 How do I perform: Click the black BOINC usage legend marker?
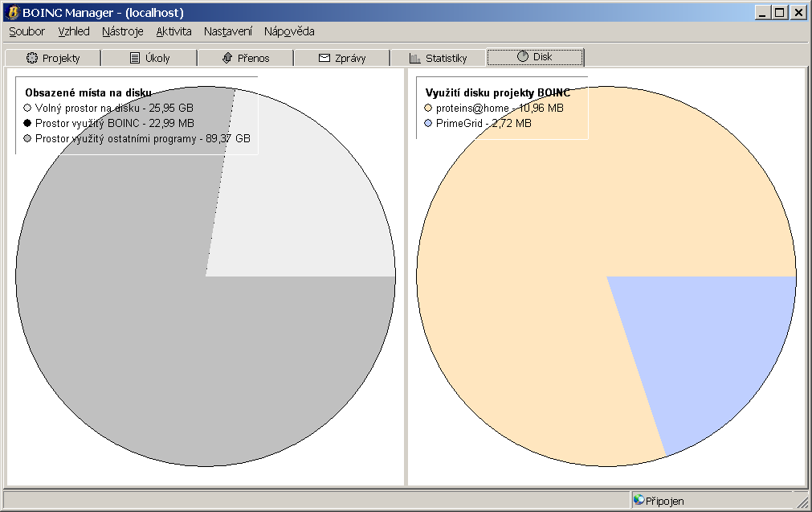pyautogui.click(x=27, y=123)
